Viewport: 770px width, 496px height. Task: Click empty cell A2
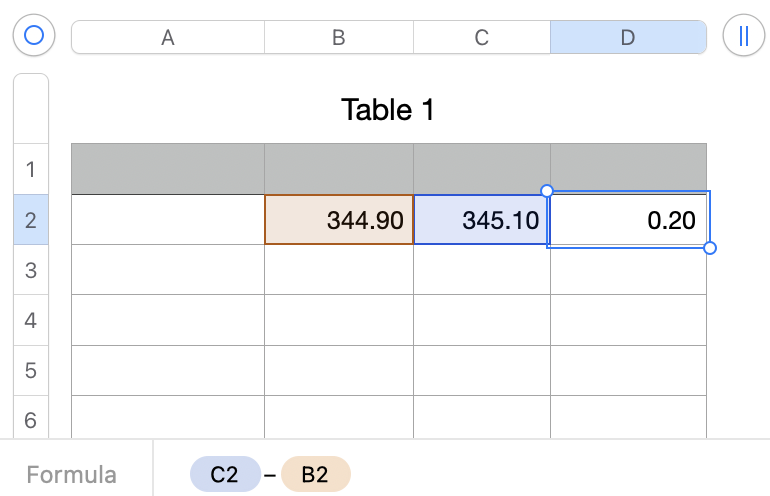tap(168, 220)
